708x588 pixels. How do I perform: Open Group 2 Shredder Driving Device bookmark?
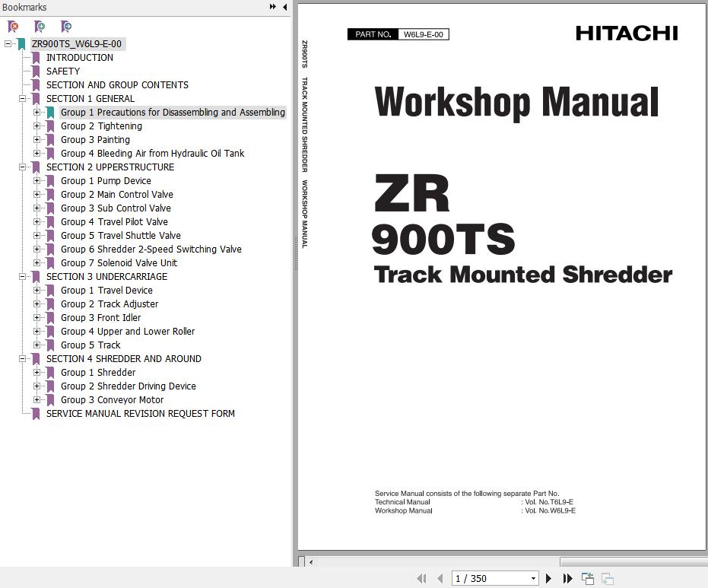click(x=129, y=386)
